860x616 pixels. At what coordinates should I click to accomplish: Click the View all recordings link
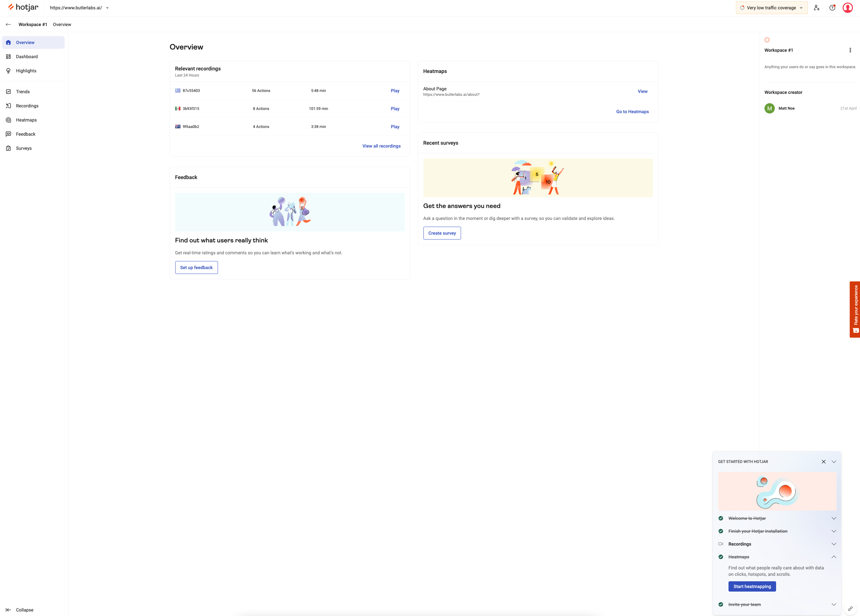pos(381,146)
